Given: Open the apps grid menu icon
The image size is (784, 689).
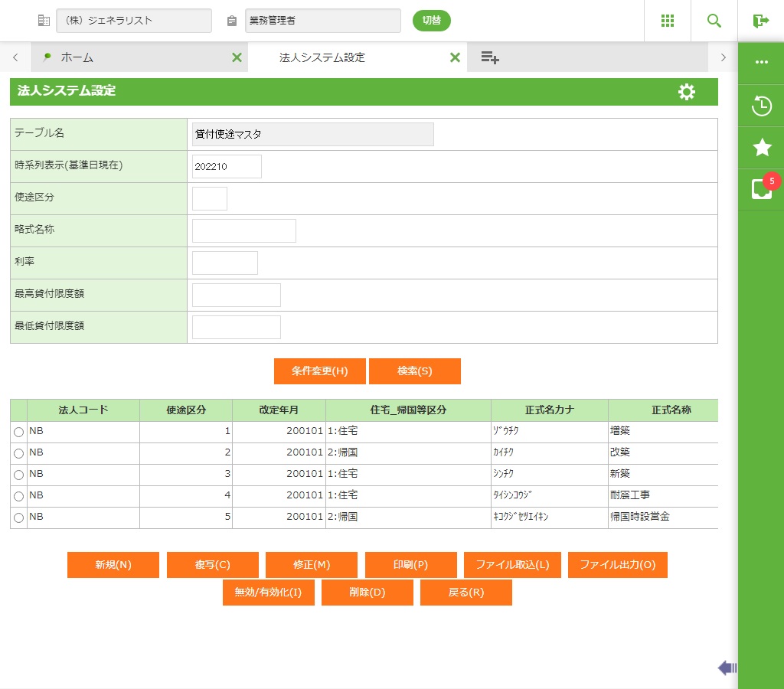Looking at the screenshot, I should (668, 21).
